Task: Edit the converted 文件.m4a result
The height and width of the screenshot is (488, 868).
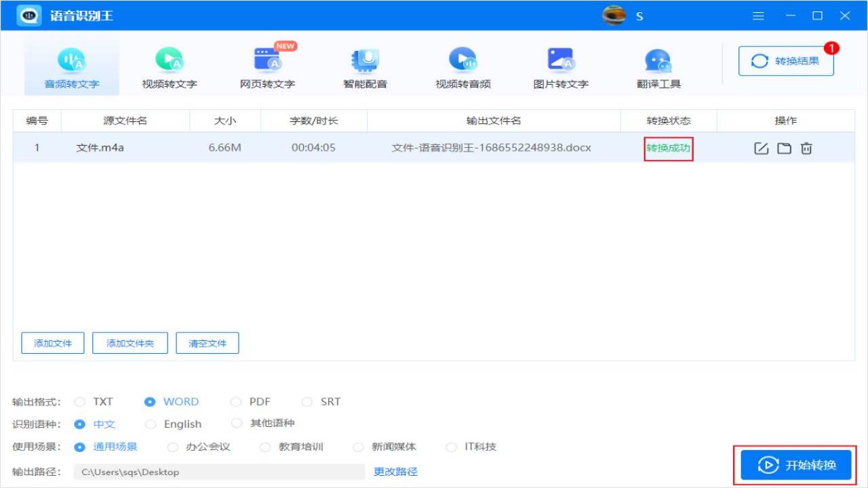Action: 761,148
